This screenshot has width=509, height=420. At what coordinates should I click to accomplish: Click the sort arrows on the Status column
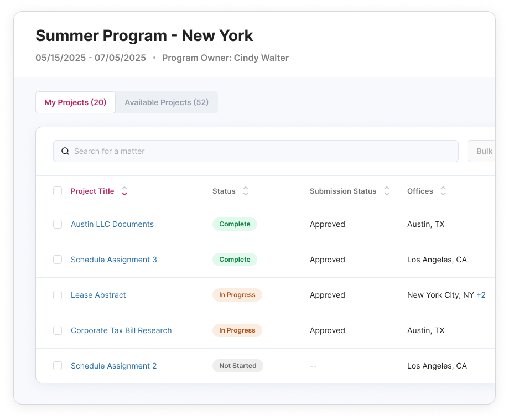pyautogui.click(x=245, y=191)
